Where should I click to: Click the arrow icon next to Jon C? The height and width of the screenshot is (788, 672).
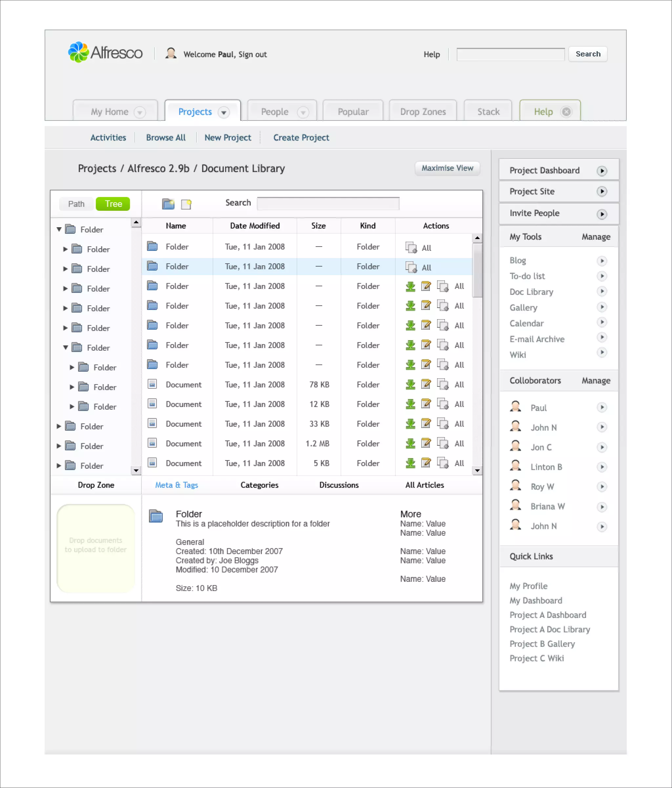602,447
